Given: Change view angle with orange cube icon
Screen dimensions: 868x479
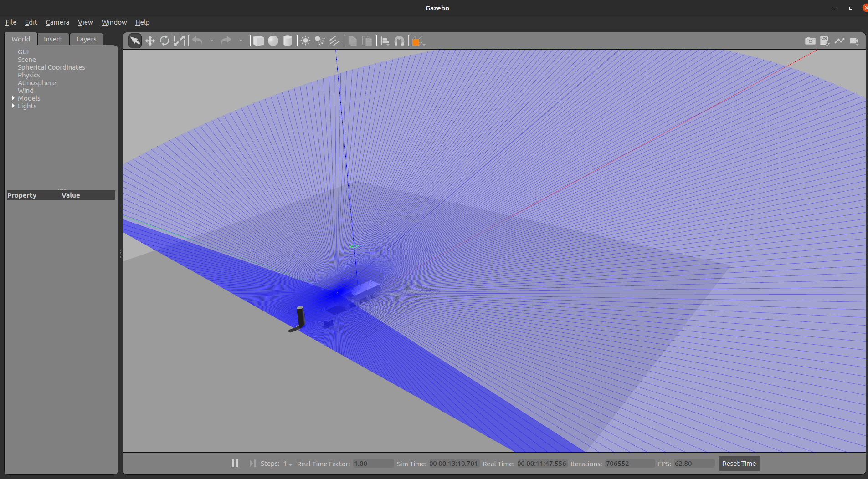Looking at the screenshot, I should pyautogui.click(x=417, y=41).
